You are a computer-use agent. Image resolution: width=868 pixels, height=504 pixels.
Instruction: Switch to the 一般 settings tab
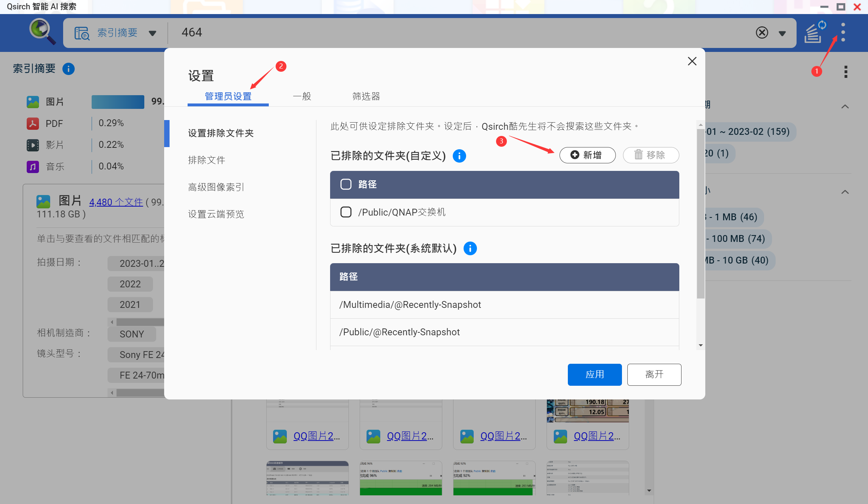(302, 96)
